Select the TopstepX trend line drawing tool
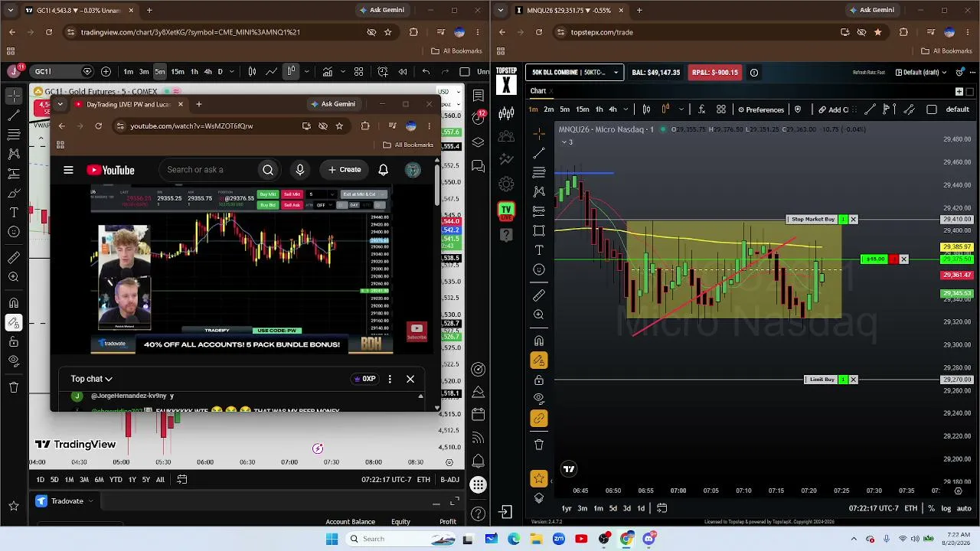The height and width of the screenshot is (551, 980). [x=539, y=153]
